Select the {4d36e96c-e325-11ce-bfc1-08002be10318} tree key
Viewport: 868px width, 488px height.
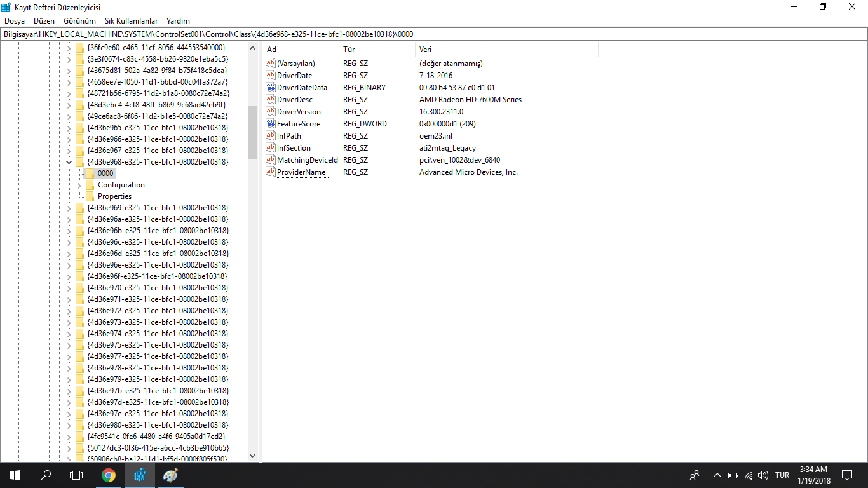point(158,242)
